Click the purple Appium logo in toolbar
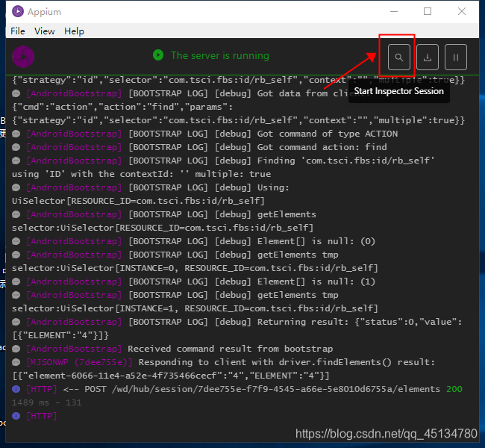Image resolution: width=485 pixels, height=448 pixels. point(23,57)
